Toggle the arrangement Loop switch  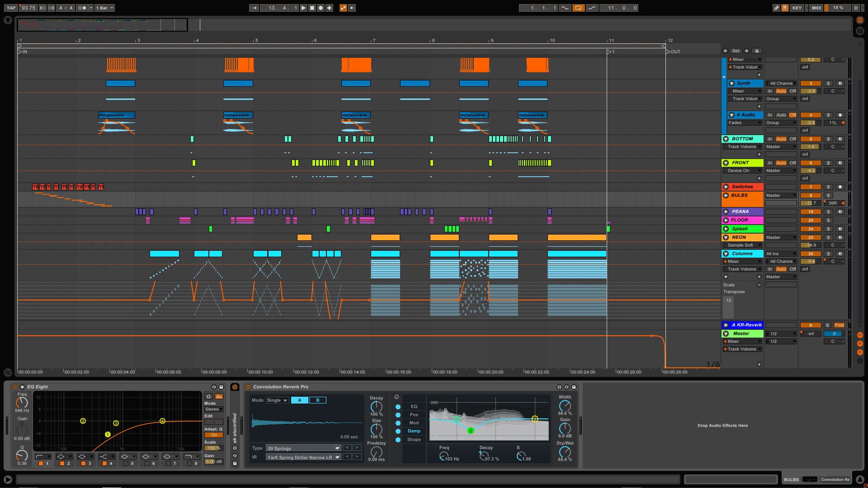coord(578,8)
